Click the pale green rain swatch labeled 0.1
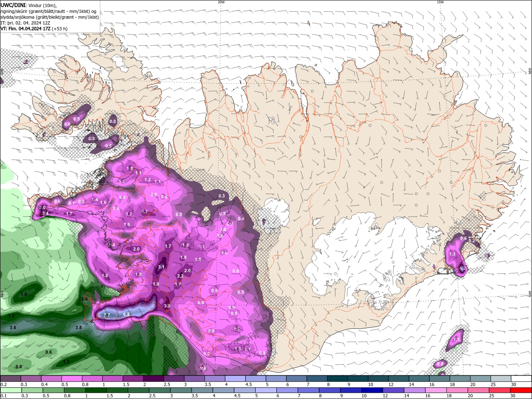Screen dimensions: 532x399 [x=11, y=390]
